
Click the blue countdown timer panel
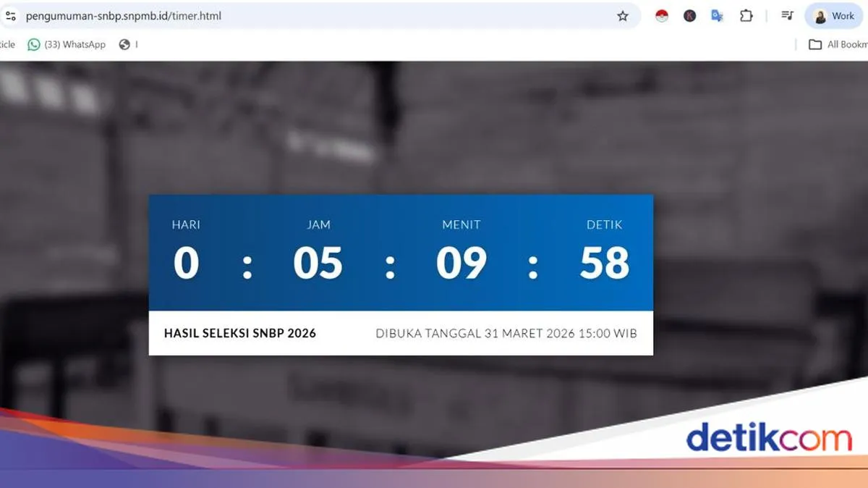[401, 252]
